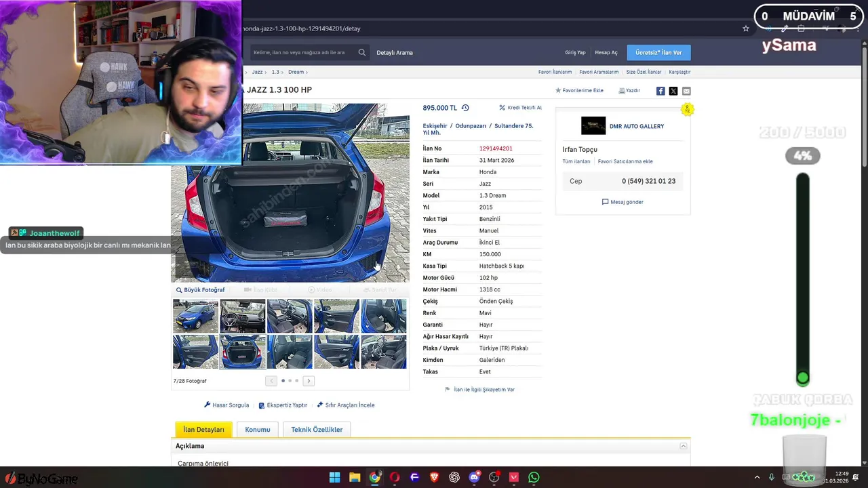Click the Sıfır Araçları İncele icon
Image resolution: width=868 pixels, height=488 pixels.
click(320, 405)
